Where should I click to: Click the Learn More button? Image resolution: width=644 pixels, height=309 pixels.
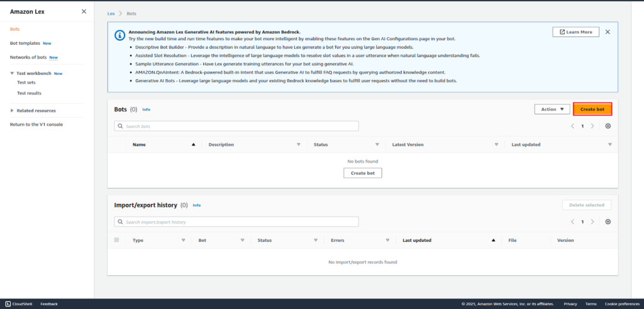pyautogui.click(x=576, y=32)
